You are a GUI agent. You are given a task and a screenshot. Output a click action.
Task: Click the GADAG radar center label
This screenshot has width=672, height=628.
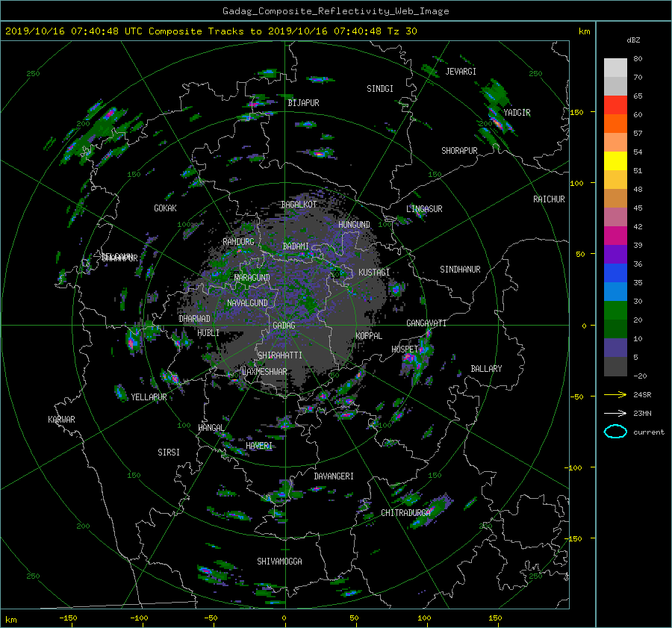284,326
